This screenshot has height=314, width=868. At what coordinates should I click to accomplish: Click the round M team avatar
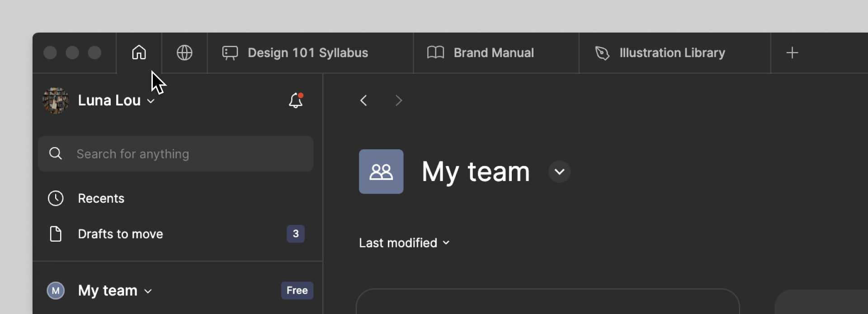(x=56, y=290)
